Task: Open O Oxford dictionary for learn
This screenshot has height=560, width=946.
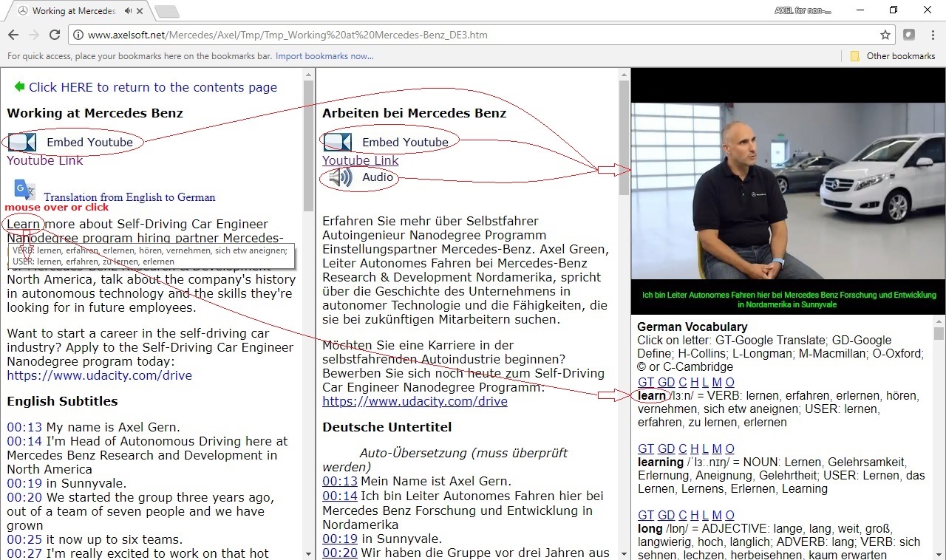Action: [729, 382]
